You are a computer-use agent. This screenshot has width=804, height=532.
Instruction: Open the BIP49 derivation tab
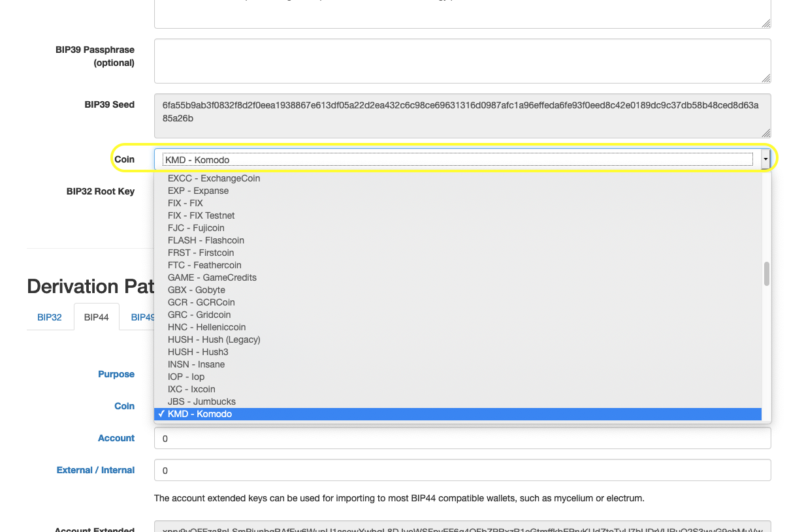pos(142,317)
